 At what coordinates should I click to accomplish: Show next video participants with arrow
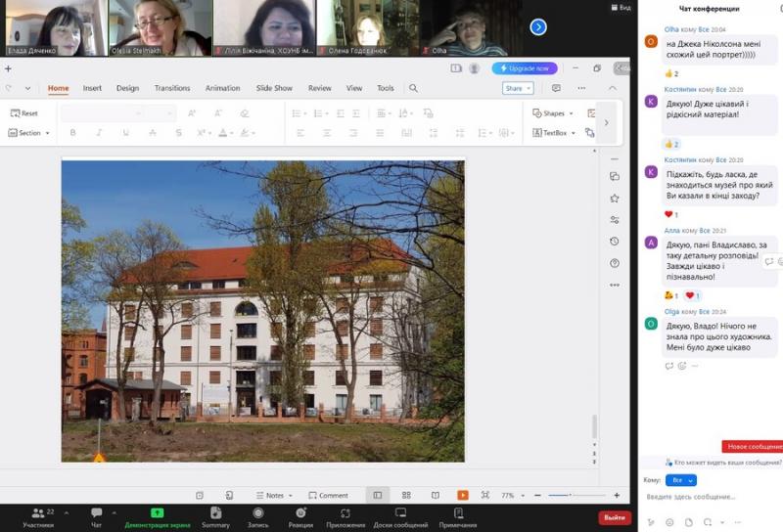point(537,27)
